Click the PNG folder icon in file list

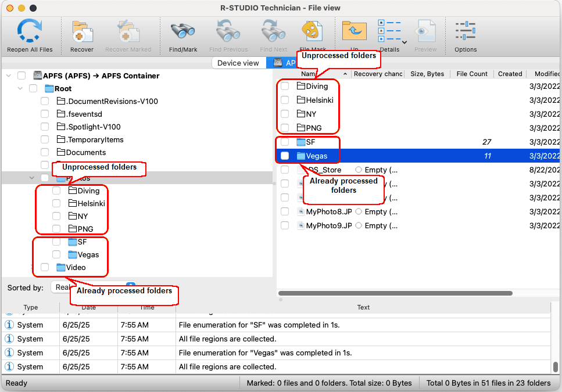pyautogui.click(x=301, y=128)
